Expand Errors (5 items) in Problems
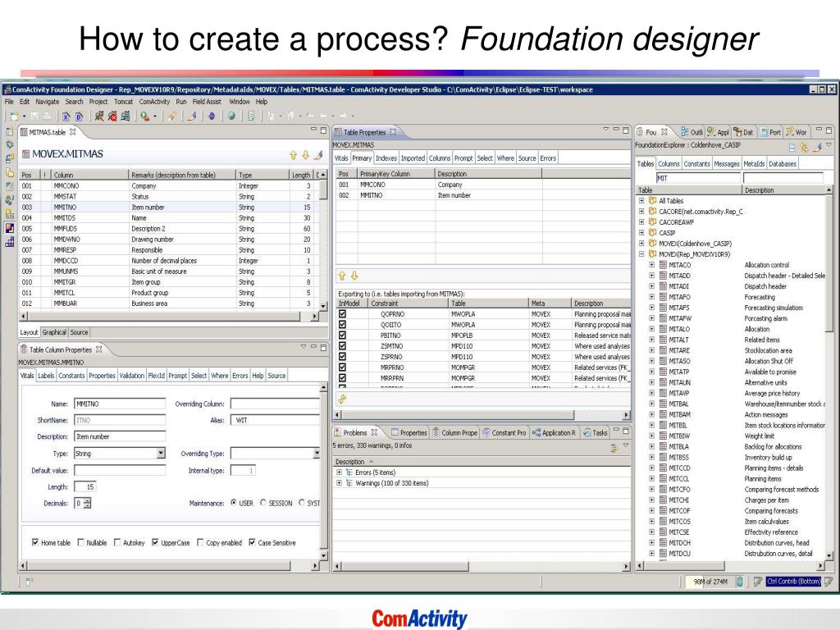The height and width of the screenshot is (630, 840). click(339, 472)
